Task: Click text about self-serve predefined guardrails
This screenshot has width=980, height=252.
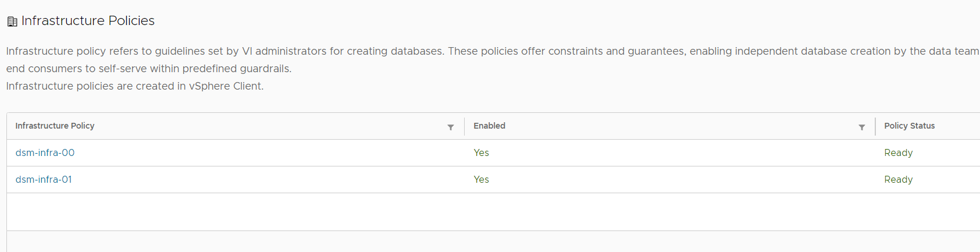Action: [x=149, y=69]
